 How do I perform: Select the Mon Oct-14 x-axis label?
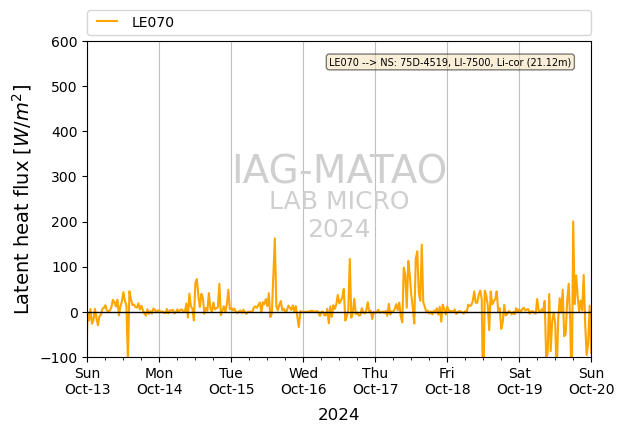(160, 381)
